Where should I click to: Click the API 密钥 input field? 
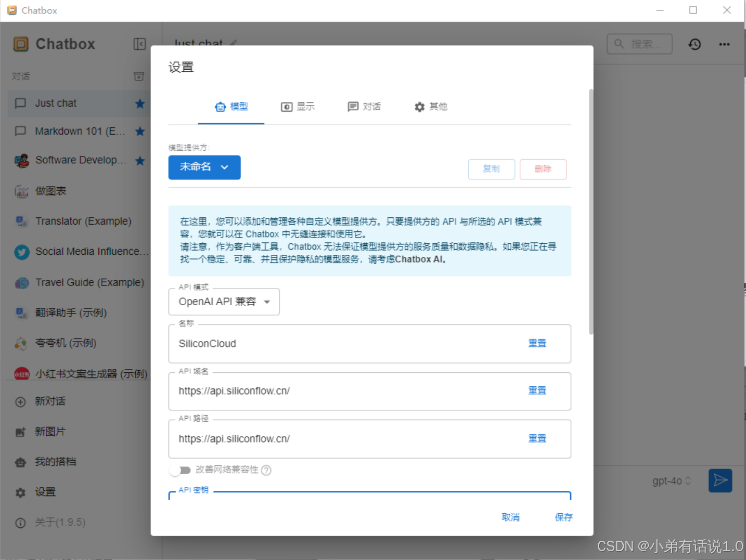(370, 496)
